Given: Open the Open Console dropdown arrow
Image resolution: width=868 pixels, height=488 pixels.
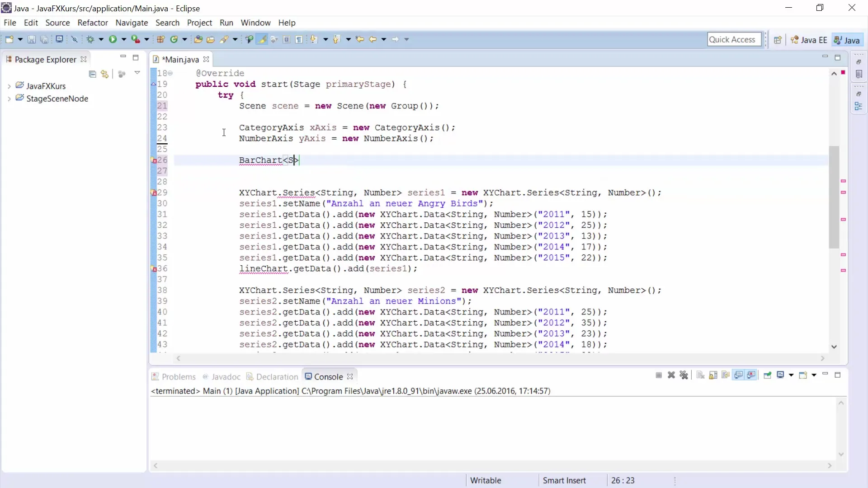Looking at the screenshot, I should (814, 375).
